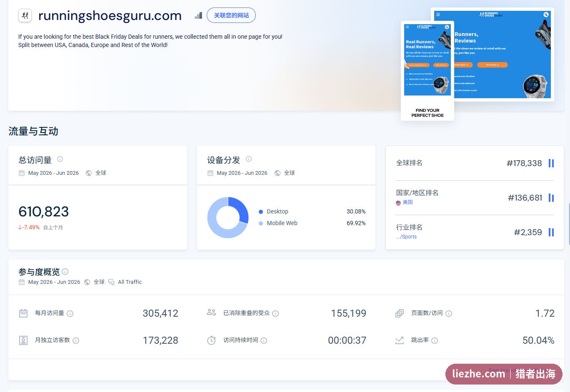Screen dimensions: 570x392
Task: Click the device distribution donut chart
Action: point(228,218)
